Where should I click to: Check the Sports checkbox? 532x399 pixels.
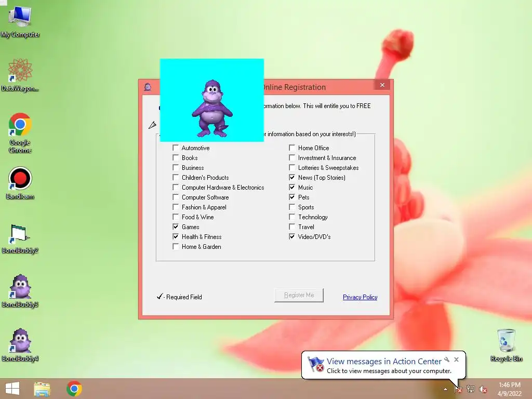point(292,207)
